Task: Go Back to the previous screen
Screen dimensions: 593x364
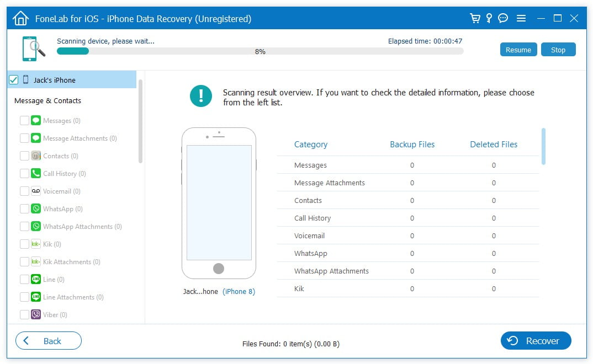Action: click(x=49, y=341)
